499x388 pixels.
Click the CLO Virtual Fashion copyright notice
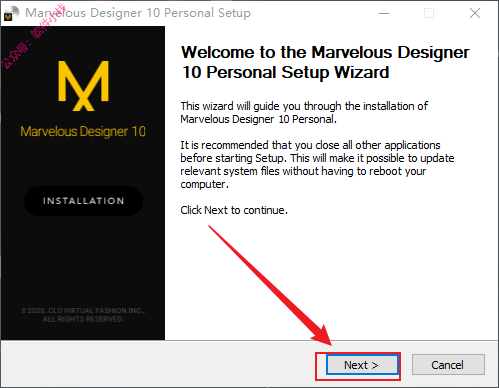click(x=83, y=315)
